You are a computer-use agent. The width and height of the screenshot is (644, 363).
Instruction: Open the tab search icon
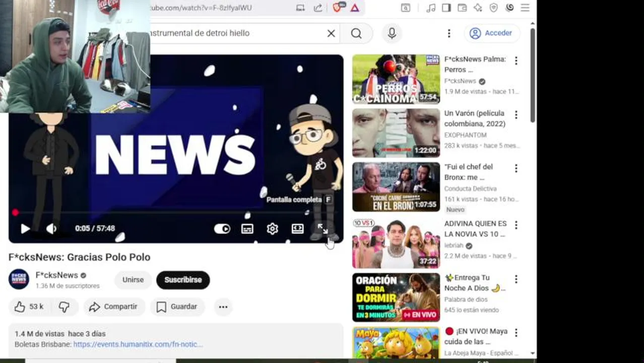tap(405, 8)
